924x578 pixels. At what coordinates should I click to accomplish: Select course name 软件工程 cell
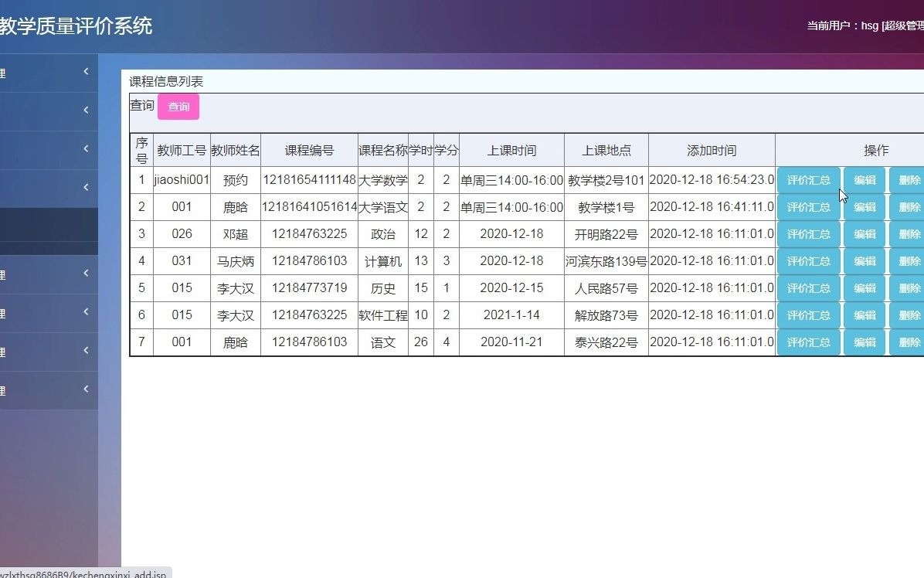click(383, 316)
